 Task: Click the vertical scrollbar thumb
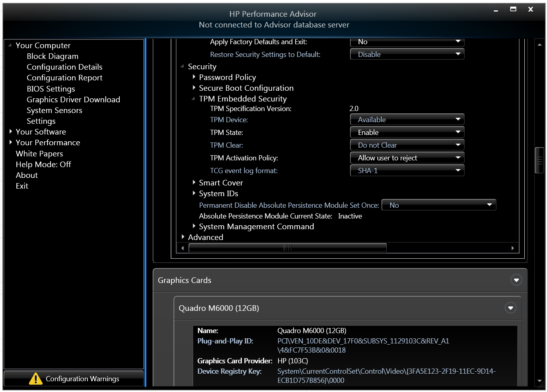(539, 160)
